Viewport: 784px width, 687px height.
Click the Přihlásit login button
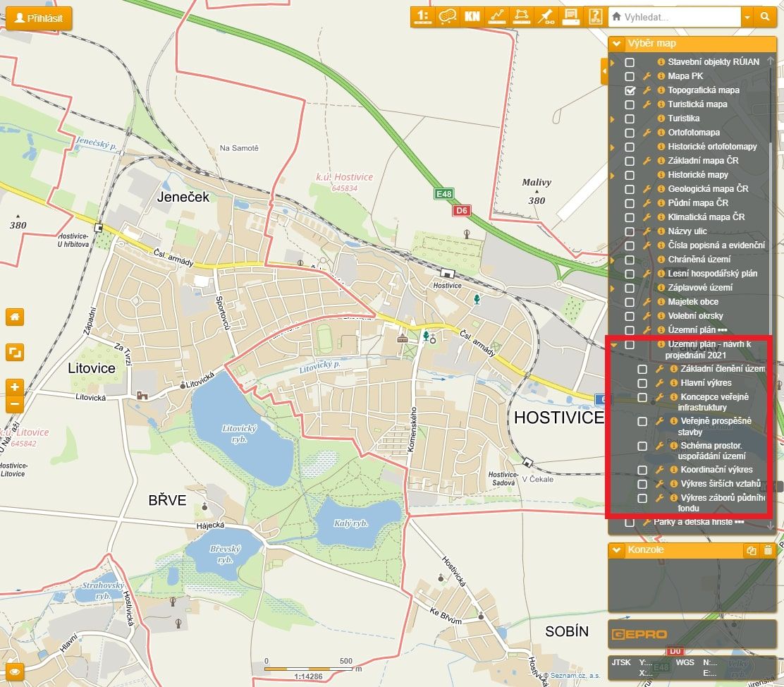[x=39, y=18]
